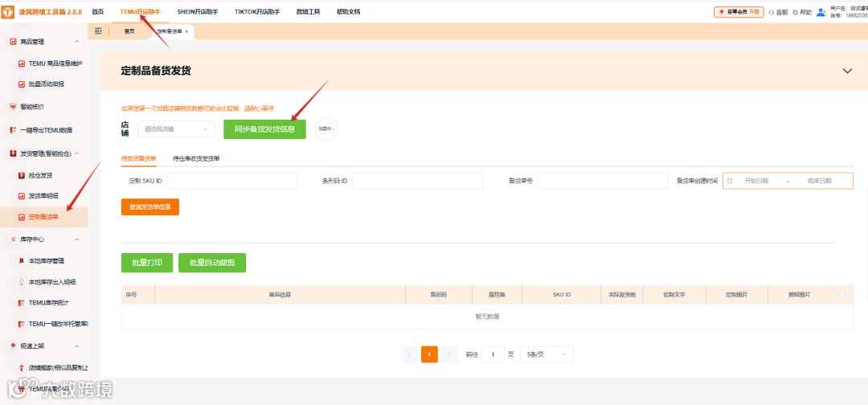Click the 至尊会员 升级 upgrade button
This screenshot has width=868, height=405.
[x=739, y=12]
